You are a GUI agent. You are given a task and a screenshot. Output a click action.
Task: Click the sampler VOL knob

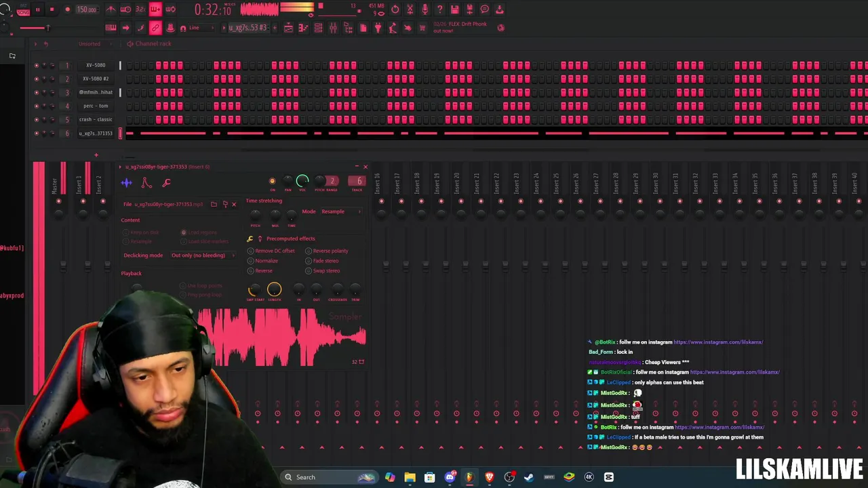click(x=302, y=181)
